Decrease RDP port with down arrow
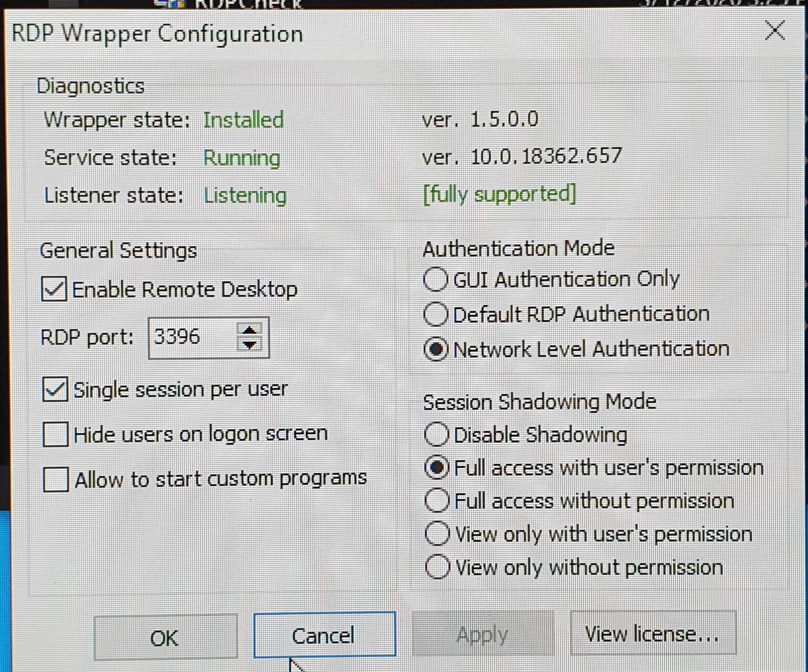Screen dimensions: 808x672 250,346
